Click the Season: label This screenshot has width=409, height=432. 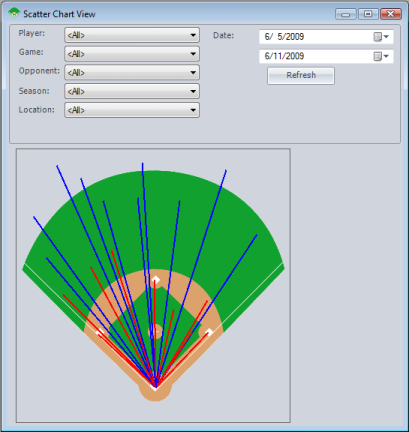34,91
